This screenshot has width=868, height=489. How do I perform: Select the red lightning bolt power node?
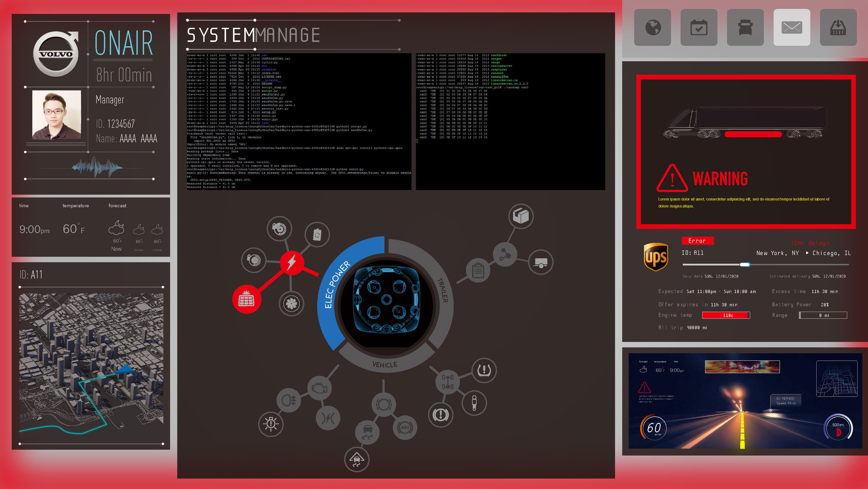pos(292,263)
